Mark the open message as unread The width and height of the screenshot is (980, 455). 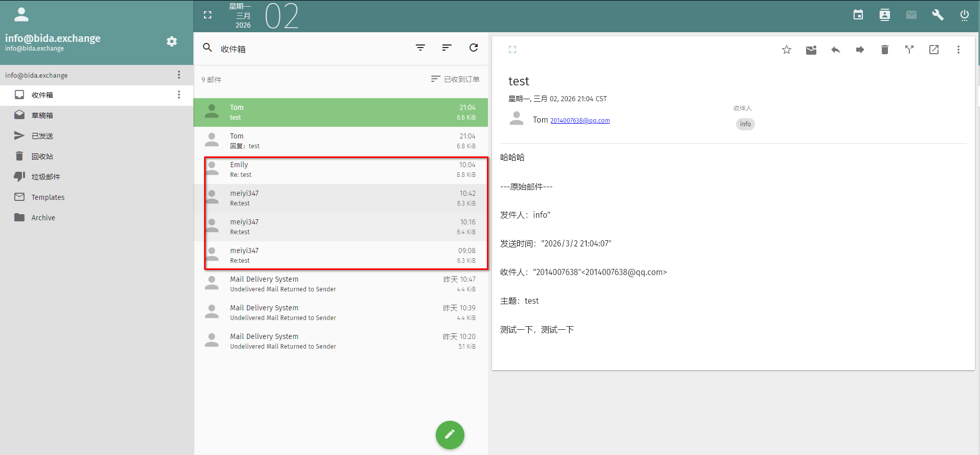click(811, 50)
